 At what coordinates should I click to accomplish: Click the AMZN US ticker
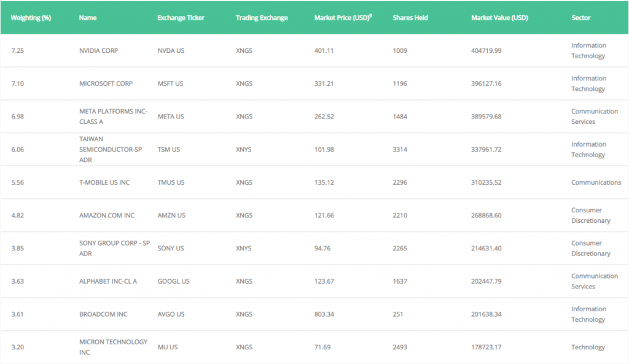point(171,215)
